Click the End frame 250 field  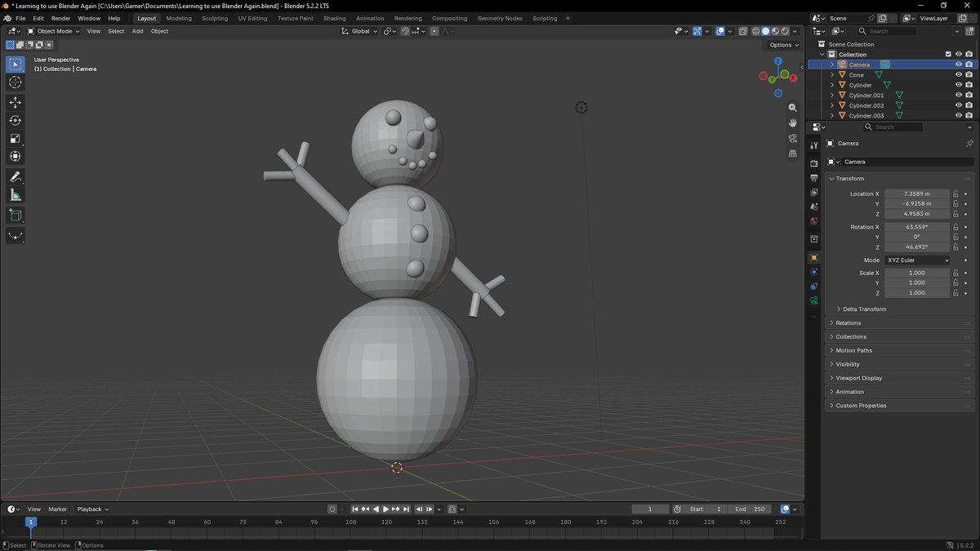[750, 509]
